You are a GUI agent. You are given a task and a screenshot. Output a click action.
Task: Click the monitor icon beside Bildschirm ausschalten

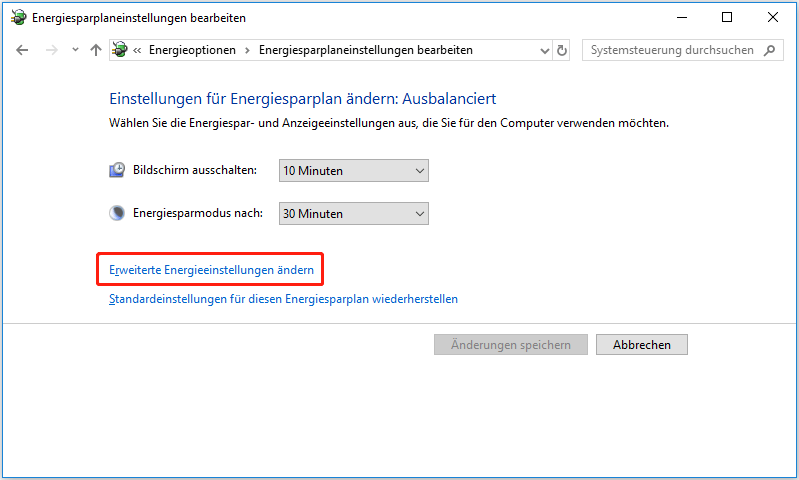pyautogui.click(x=117, y=170)
